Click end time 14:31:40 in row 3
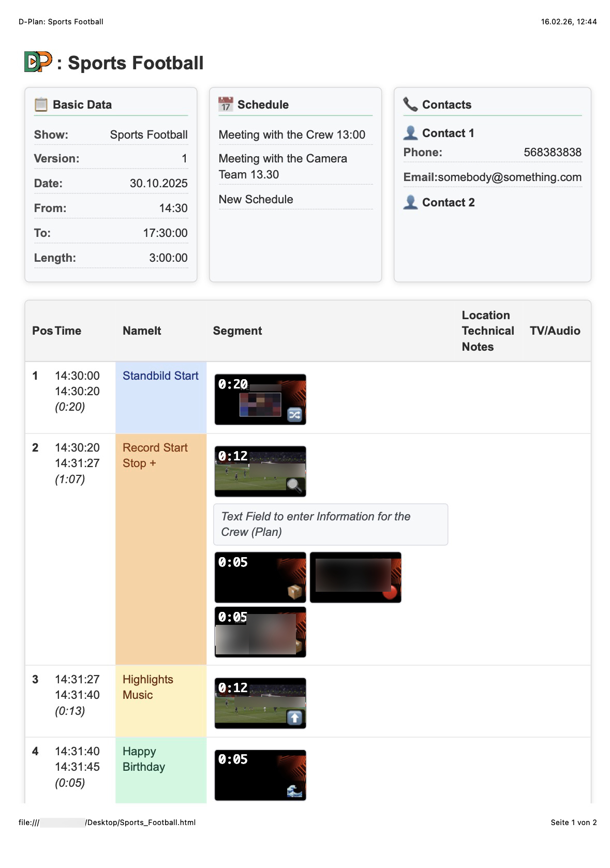Image resolution: width=610 pixels, height=868 pixels. (x=78, y=695)
